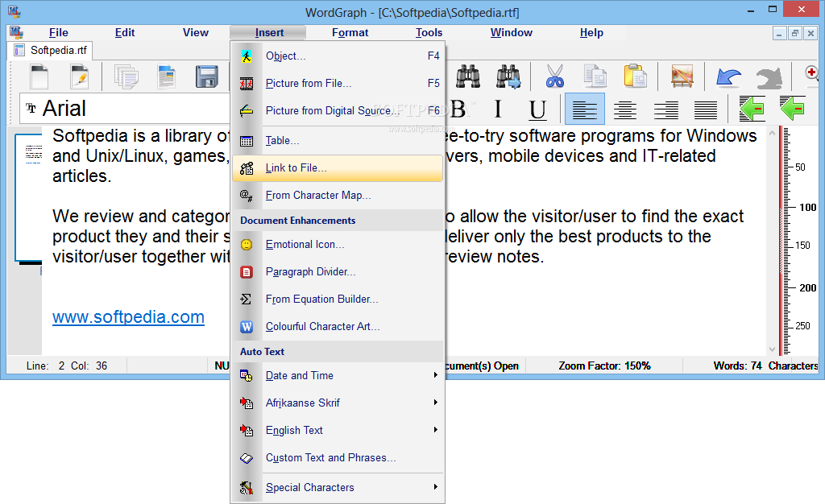
Task: Click the red plus zoom icon
Action: [x=812, y=72]
